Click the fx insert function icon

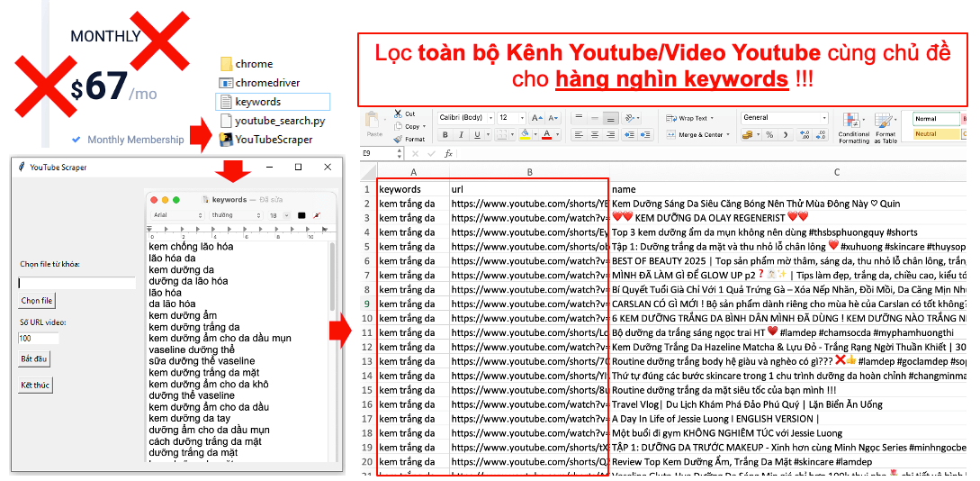point(448,153)
